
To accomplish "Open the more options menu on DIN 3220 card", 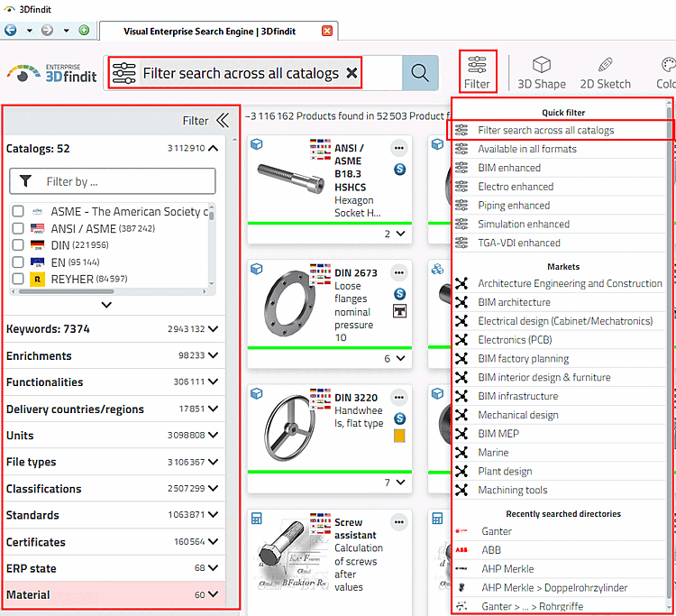I will (398, 398).
